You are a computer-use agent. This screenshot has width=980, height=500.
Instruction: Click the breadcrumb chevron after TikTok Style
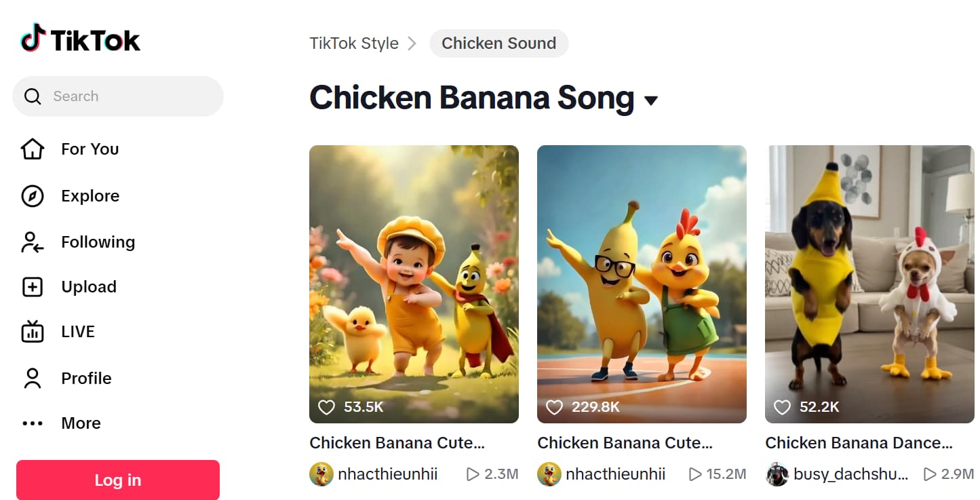pyautogui.click(x=413, y=43)
